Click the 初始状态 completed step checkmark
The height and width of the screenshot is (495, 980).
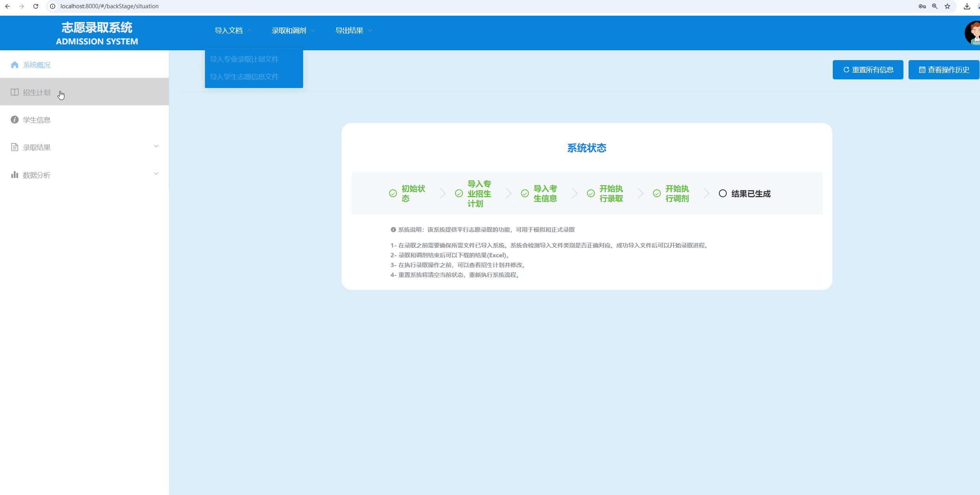pos(393,193)
